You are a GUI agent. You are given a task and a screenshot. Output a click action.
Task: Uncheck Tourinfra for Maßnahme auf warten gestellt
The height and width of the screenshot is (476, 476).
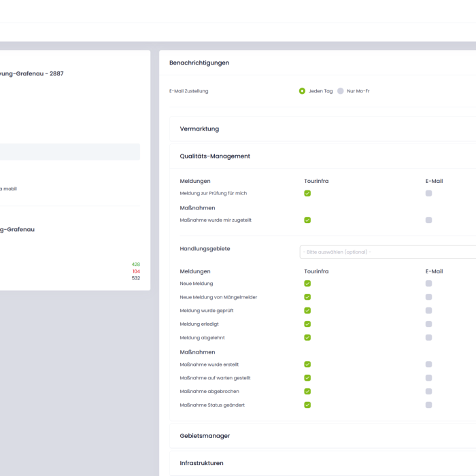coord(307,378)
